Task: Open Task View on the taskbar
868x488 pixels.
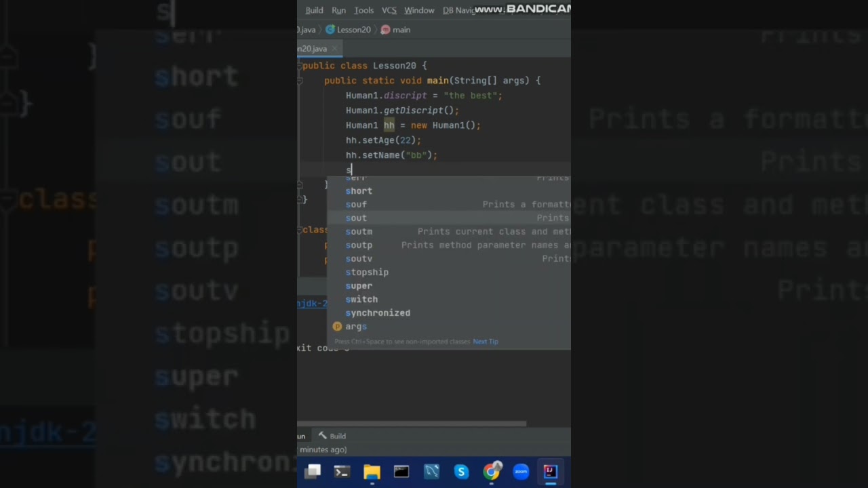Action: [x=313, y=471]
